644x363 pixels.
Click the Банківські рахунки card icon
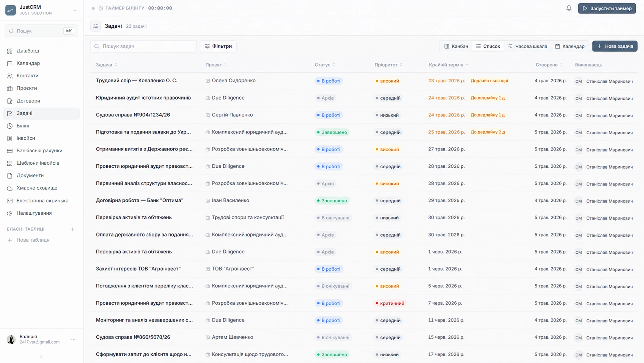(x=10, y=151)
